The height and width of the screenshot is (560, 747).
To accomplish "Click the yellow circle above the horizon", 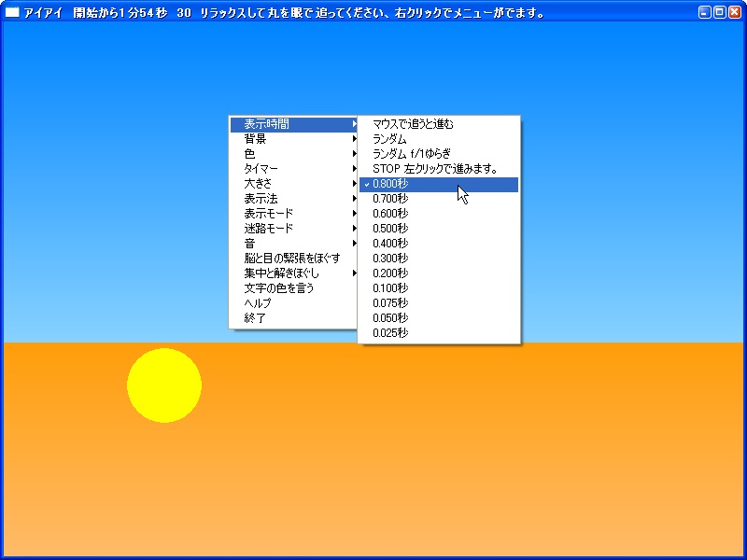I will pos(165,385).
